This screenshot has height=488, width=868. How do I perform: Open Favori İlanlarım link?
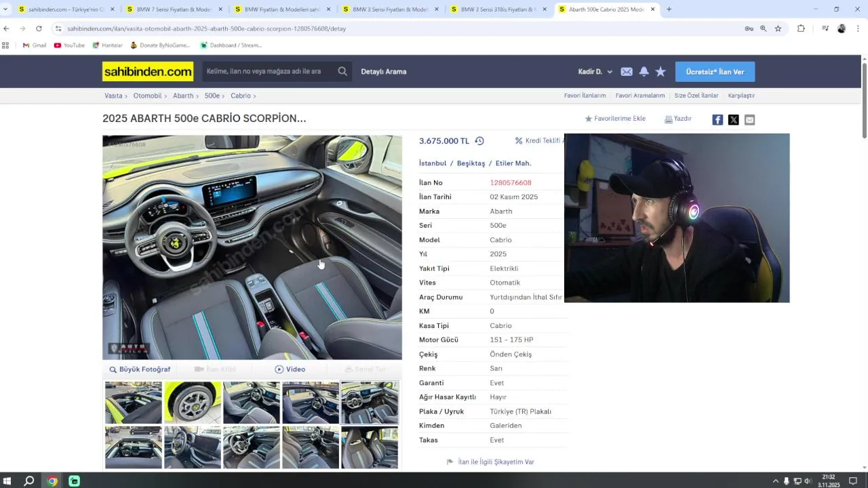(585, 96)
